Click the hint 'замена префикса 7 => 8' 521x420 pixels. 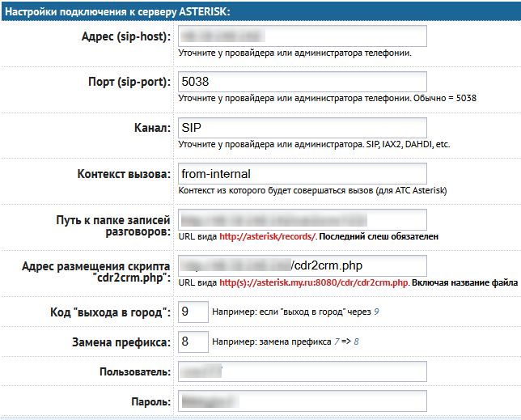tap(286, 342)
